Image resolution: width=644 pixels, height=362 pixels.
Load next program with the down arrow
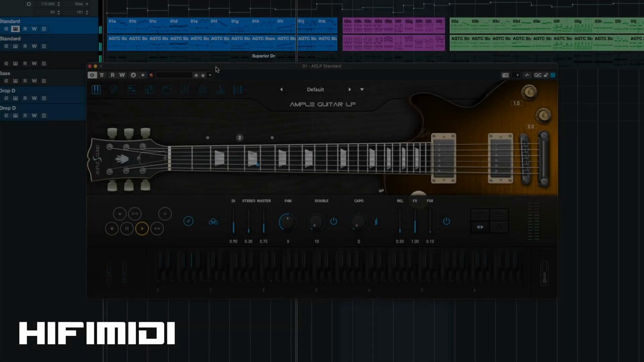tap(203, 75)
